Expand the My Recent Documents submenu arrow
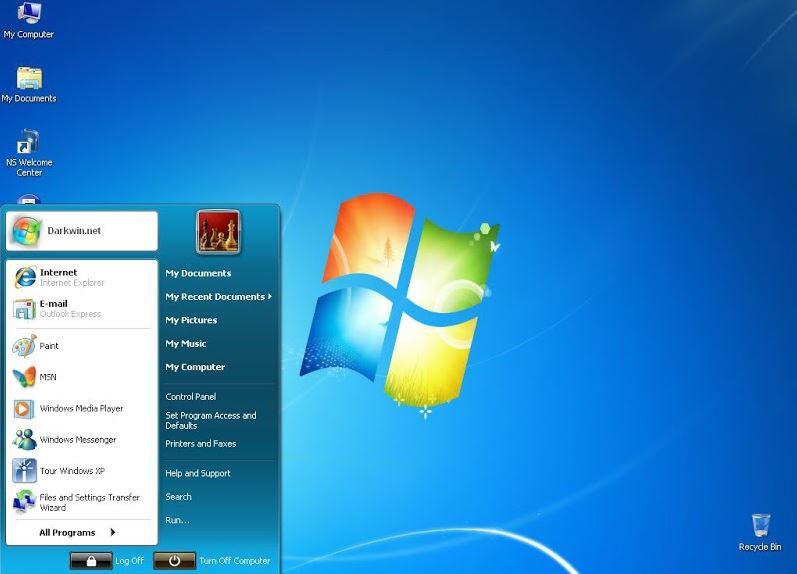The height and width of the screenshot is (574, 797). (x=270, y=296)
